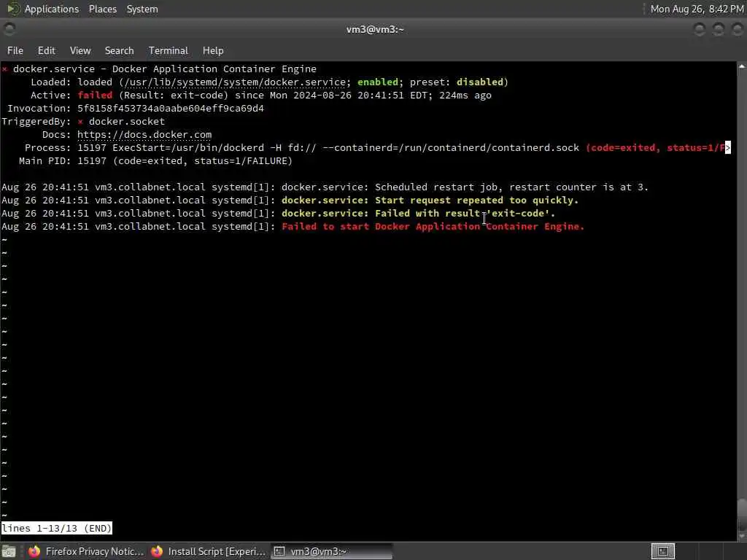
Task: Open the Help menu
Action: click(213, 50)
